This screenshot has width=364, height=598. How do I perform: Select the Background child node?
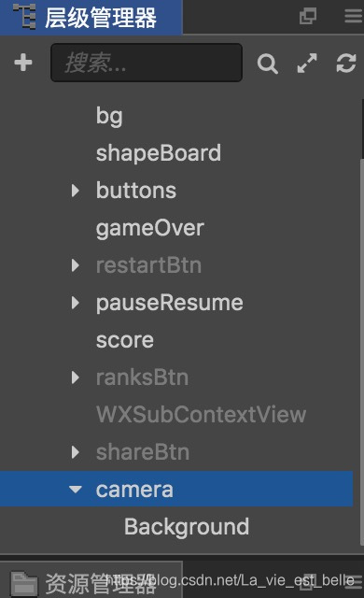(x=187, y=527)
